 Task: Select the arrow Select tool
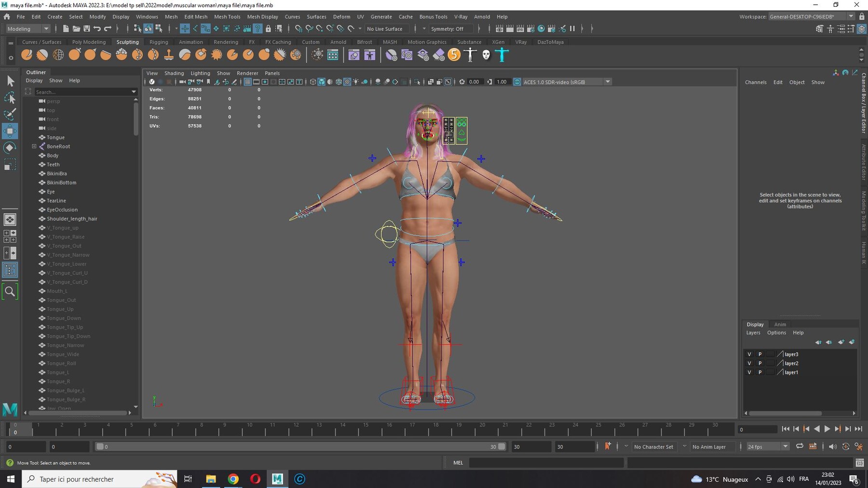point(10,81)
